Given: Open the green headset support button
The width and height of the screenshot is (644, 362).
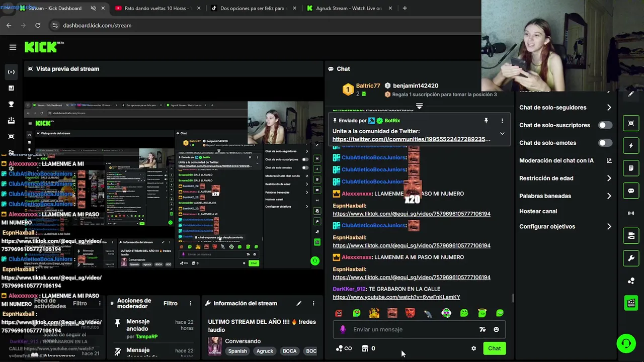Looking at the screenshot, I should pos(626,343).
